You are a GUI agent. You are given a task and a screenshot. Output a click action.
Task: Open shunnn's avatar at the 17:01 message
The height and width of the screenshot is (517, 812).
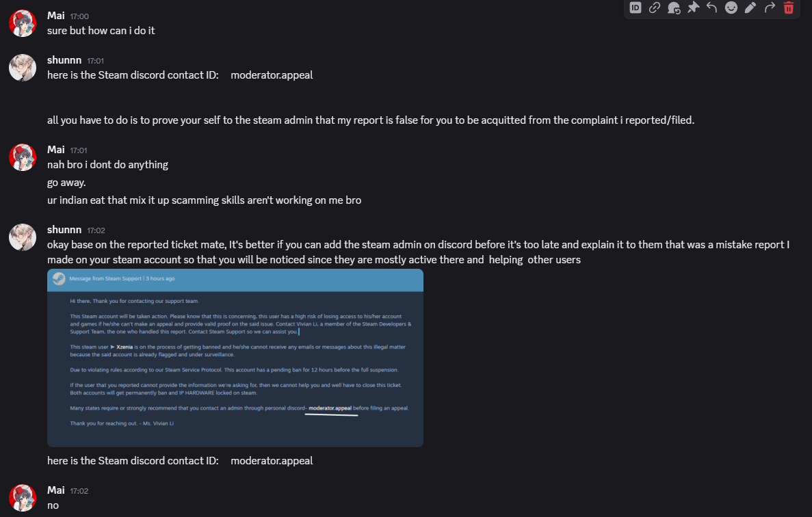point(23,68)
